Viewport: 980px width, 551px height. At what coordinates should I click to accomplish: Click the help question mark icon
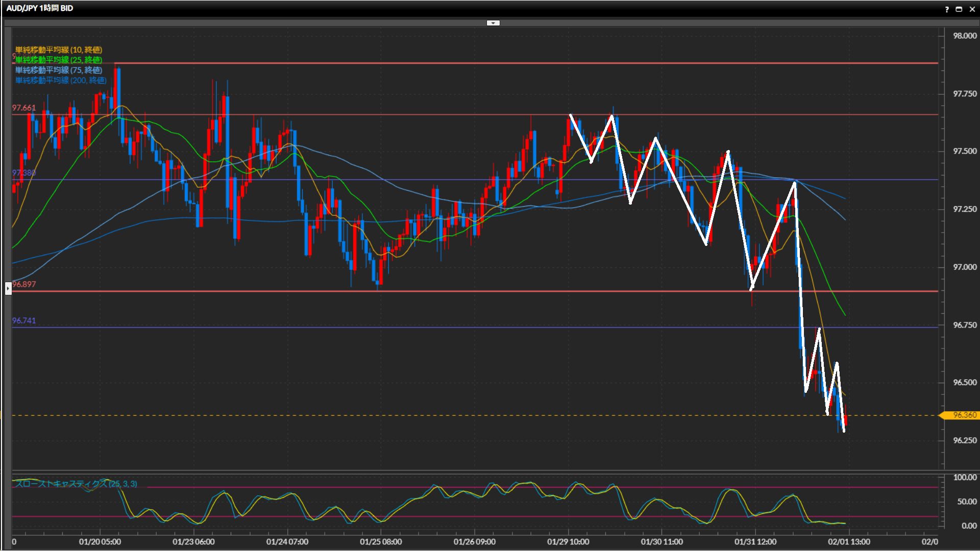[x=947, y=9]
